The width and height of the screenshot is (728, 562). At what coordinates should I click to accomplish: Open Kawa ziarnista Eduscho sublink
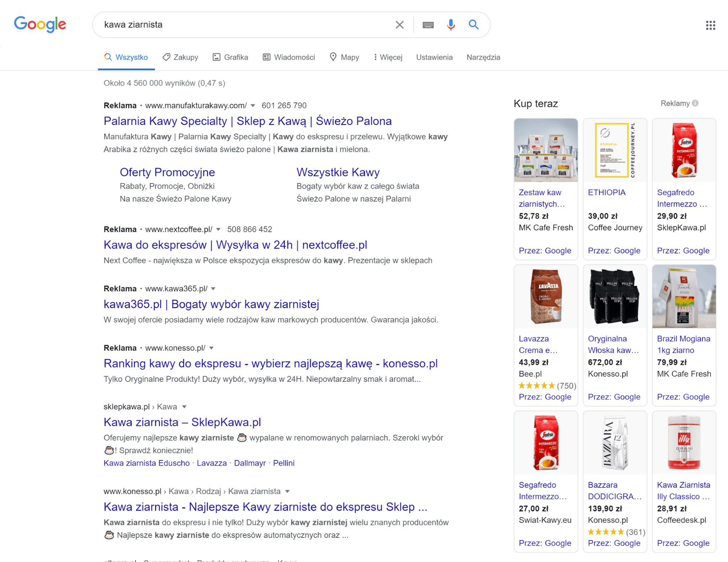(x=146, y=463)
